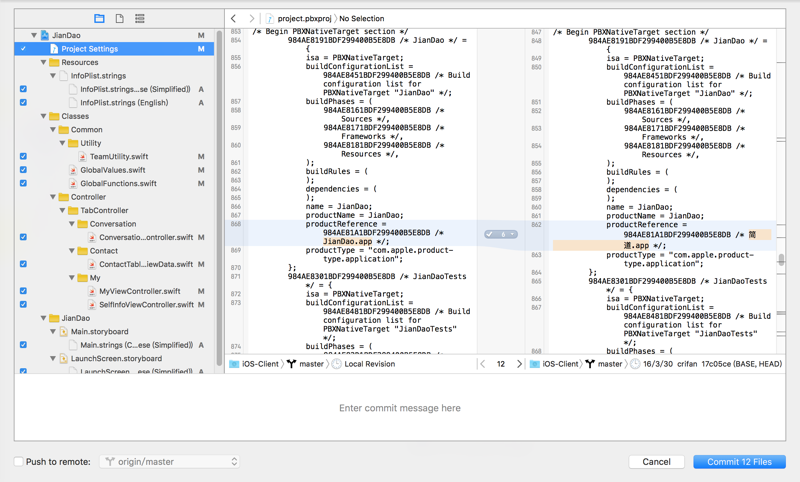This screenshot has height=482, width=800.
Task: Switch to flat list view icon
Action: 139,18
